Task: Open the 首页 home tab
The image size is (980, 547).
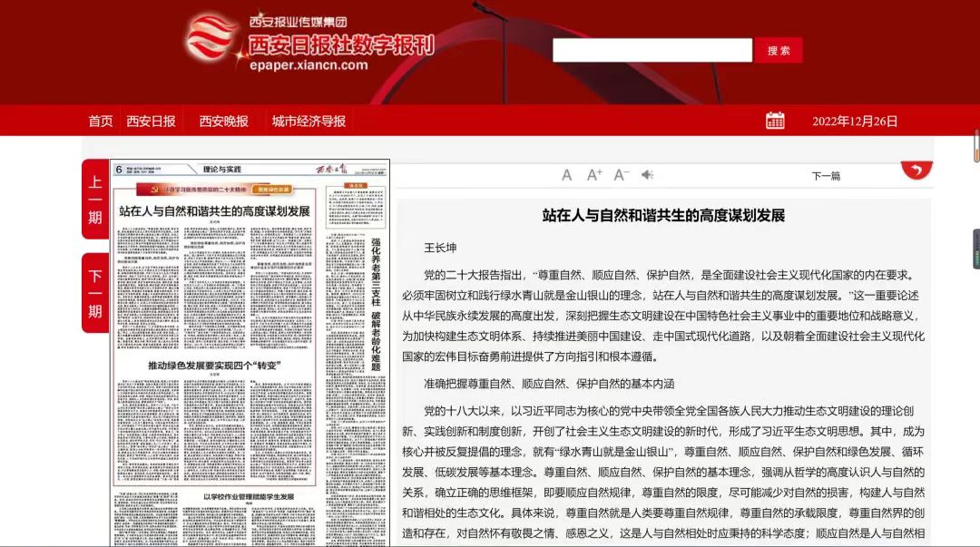Action: coord(101,122)
